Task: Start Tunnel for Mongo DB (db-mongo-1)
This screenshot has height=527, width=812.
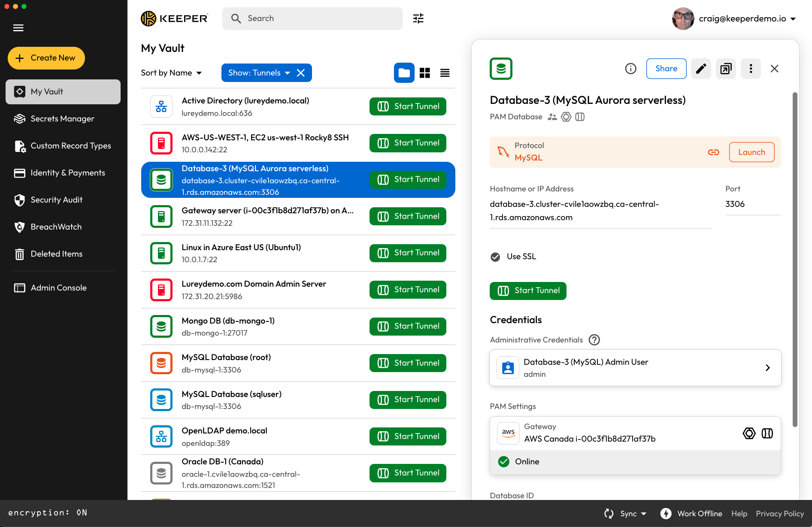Action: pyautogui.click(x=407, y=326)
